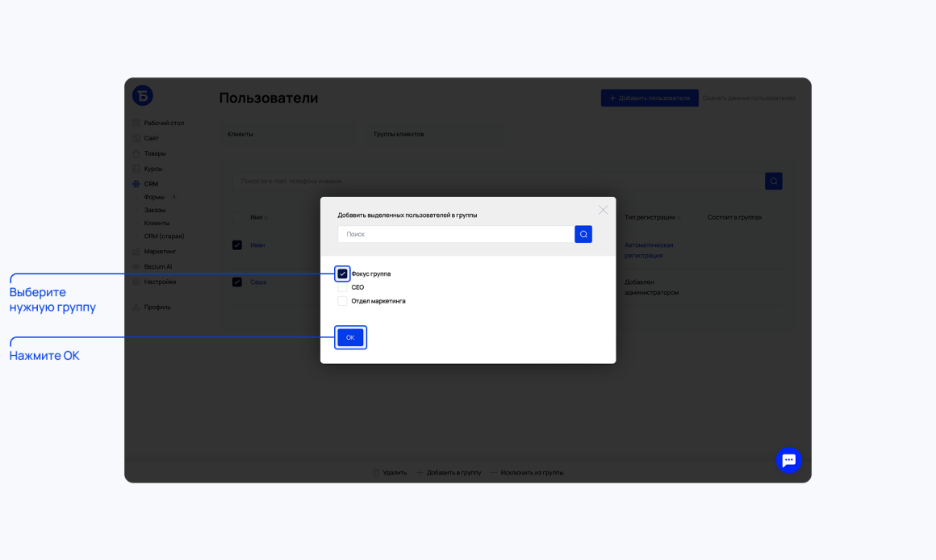Focus the Поиск field in dialog

pos(455,234)
